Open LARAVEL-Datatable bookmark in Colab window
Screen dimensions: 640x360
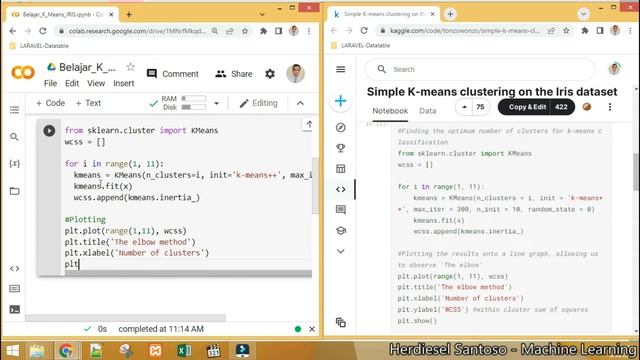pos(39,46)
